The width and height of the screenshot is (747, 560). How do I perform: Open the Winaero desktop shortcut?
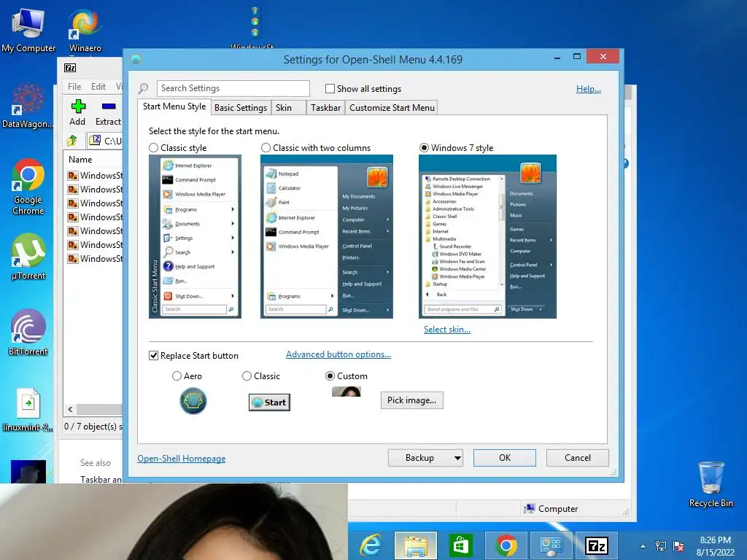click(x=85, y=29)
